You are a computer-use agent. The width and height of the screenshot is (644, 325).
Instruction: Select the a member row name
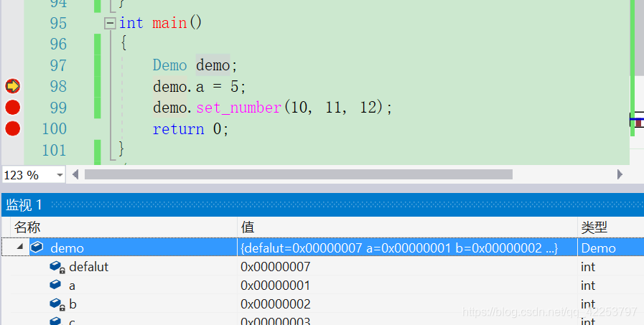click(72, 286)
